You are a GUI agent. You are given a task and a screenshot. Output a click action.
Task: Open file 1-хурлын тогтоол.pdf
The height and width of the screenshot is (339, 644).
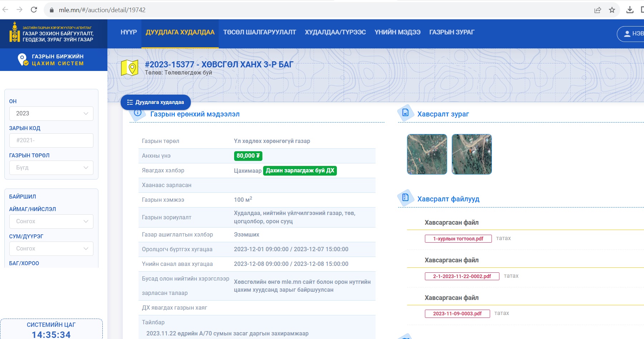click(458, 239)
